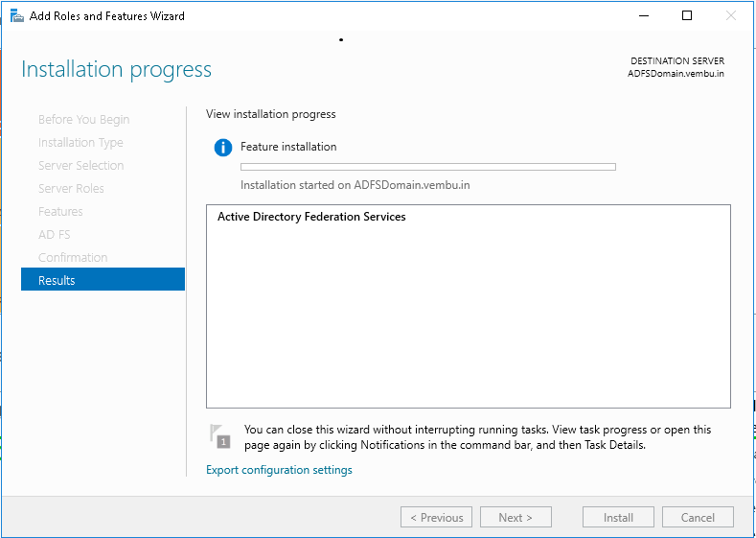Image resolution: width=756 pixels, height=538 pixels.
Task: Close the wizard with the X button
Action: (731, 15)
